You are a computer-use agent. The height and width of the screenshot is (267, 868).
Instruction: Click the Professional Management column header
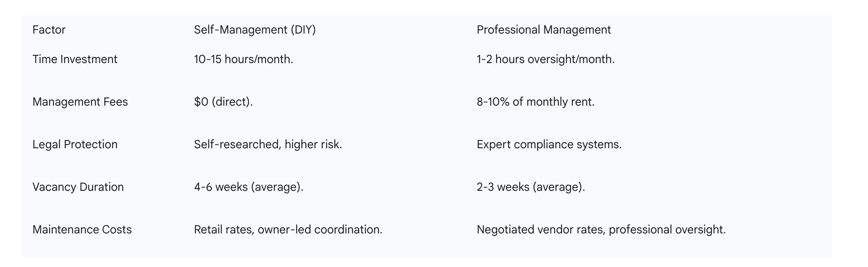point(544,30)
